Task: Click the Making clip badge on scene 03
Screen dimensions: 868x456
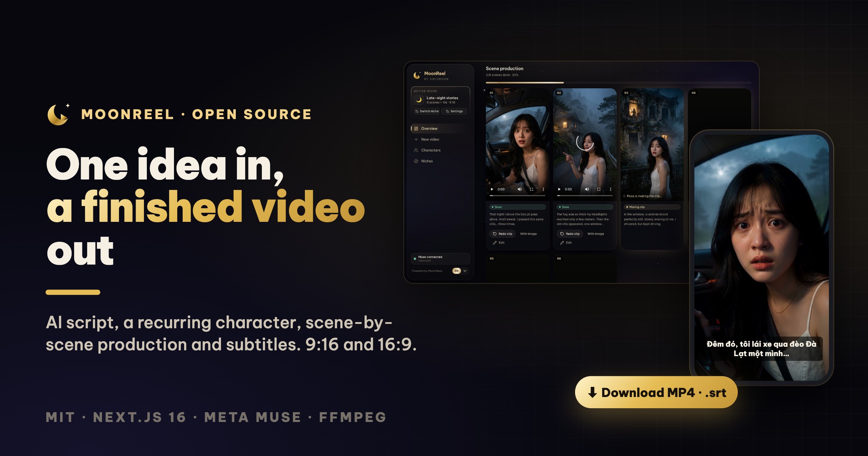Action: (x=652, y=207)
